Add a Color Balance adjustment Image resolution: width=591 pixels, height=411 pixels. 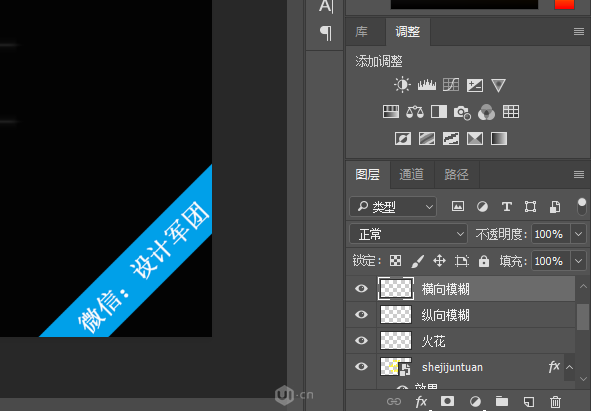click(x=415, y=112)
